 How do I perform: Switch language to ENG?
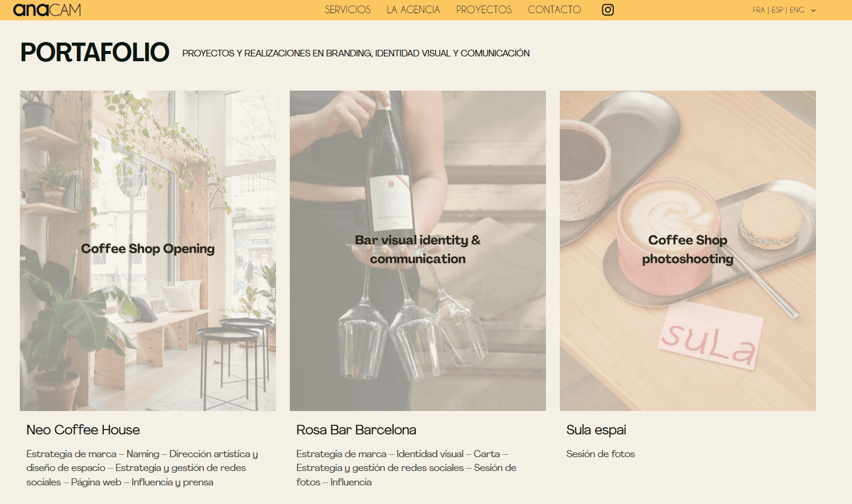[797, 10]
